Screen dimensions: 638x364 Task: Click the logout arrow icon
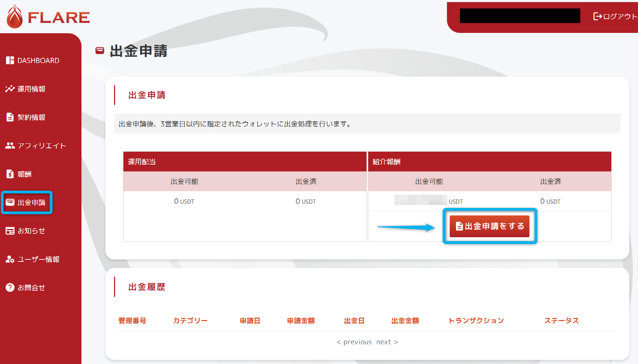[597, 16]
